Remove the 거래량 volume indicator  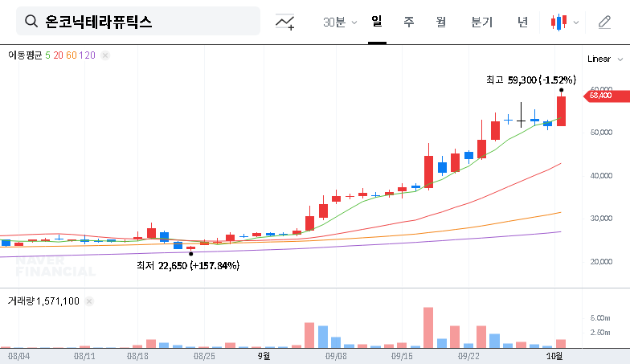pyautogui.click(x=88, y=301)
